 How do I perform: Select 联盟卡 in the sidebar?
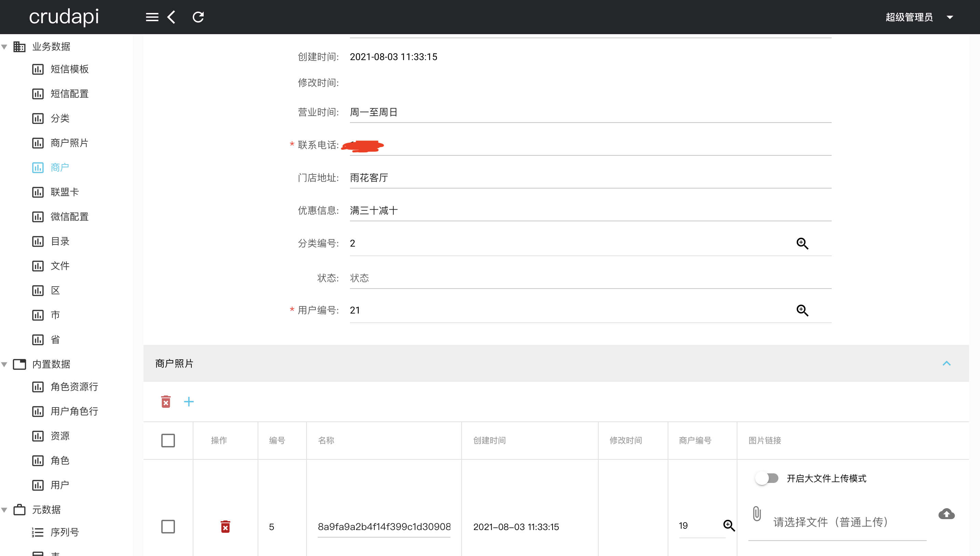tap(64, 192)
